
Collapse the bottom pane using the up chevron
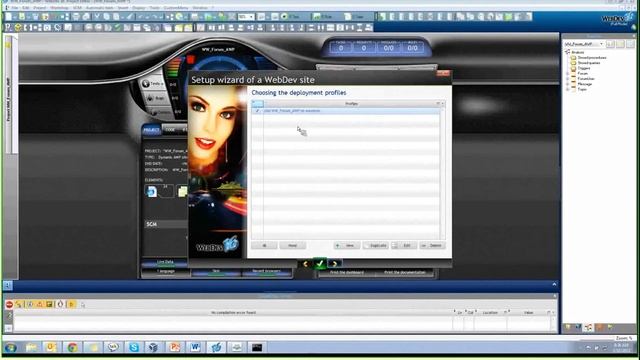(554, 284)
